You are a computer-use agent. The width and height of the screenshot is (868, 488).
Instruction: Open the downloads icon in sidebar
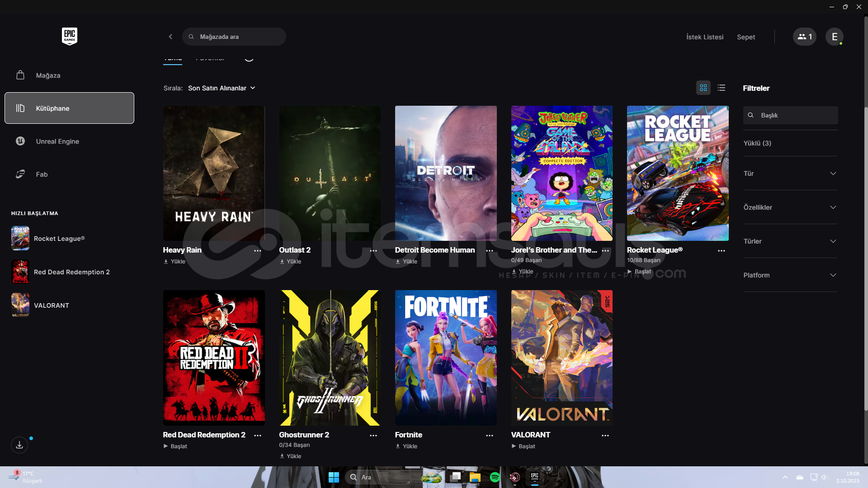(x=19, y=445)
